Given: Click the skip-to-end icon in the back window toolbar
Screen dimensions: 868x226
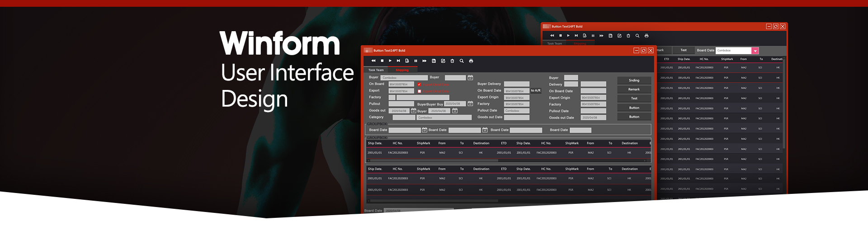Looking at the screenshot, I should pos(576,36).
